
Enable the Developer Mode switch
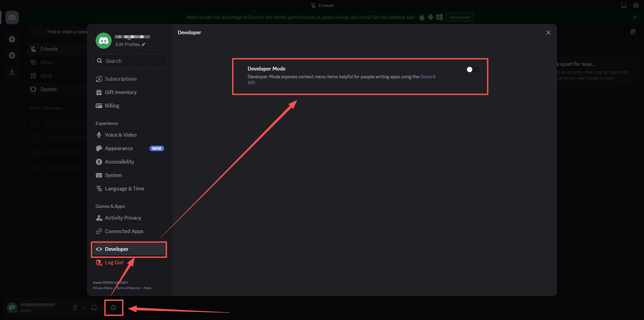click(473, 70)
